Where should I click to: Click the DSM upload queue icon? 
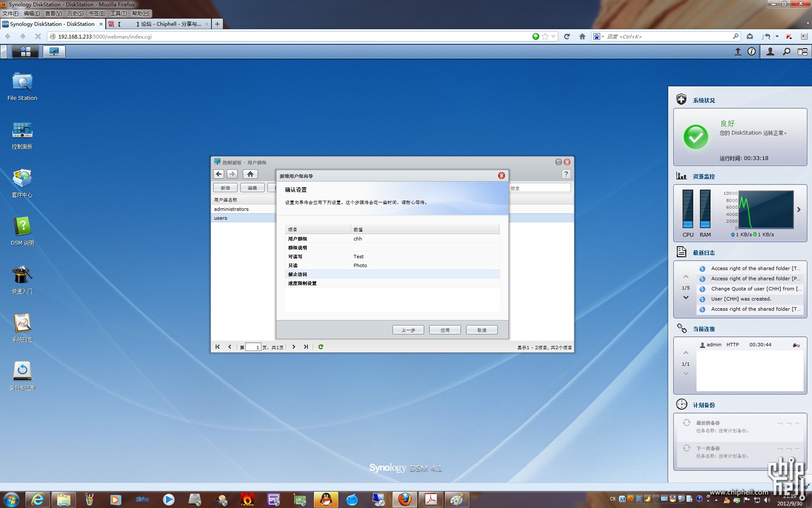[738, 52]
